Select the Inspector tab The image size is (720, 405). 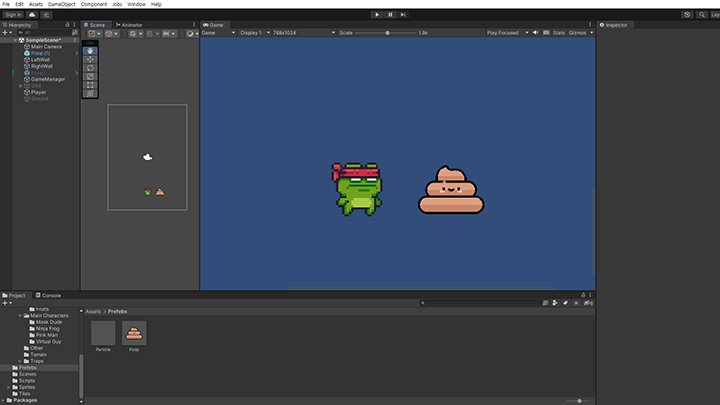point(613,25)
